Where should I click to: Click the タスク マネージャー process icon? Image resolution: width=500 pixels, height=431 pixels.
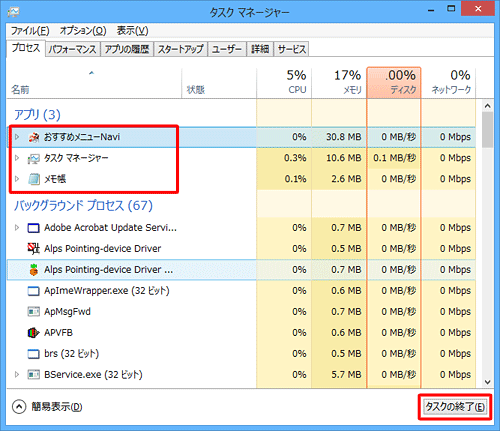34,158
